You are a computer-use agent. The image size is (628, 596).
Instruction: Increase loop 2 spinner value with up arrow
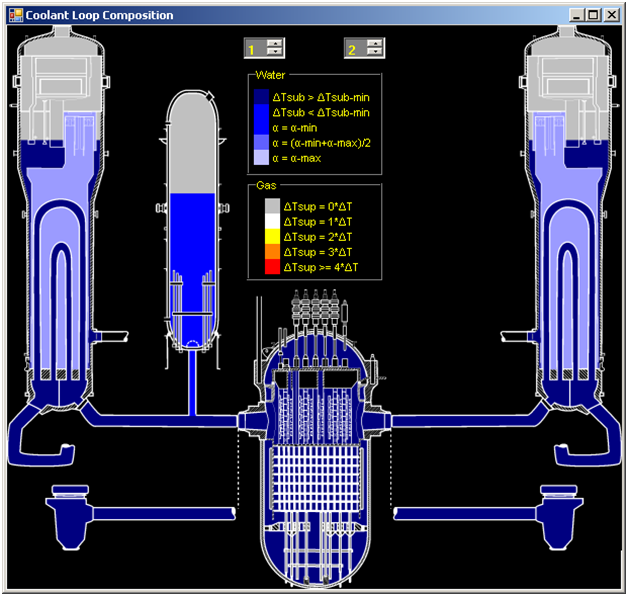pyautogui.click(x=375, y=44)
